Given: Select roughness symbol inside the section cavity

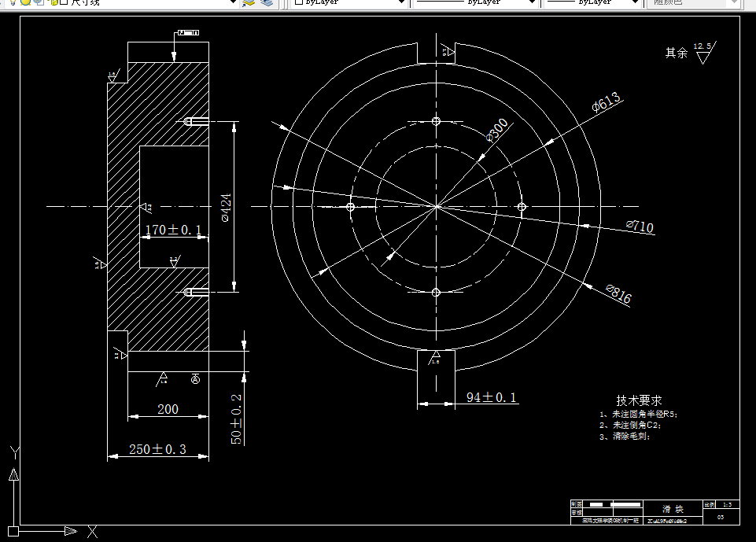Looking at the screenshot, I should point(175,262).
